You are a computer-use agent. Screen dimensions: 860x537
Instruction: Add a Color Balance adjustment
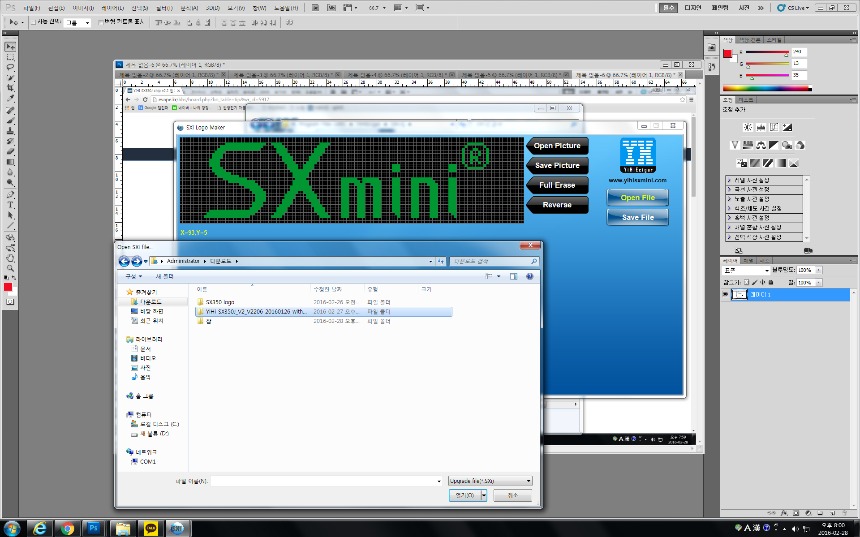(760, 145)
